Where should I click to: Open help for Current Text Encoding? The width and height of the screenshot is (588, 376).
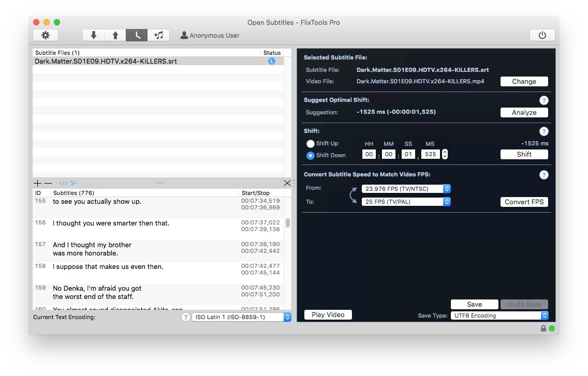[x=186, y=317]
